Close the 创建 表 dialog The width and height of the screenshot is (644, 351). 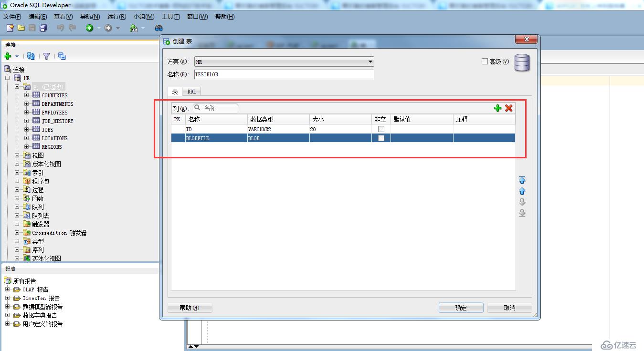point(527,39)
